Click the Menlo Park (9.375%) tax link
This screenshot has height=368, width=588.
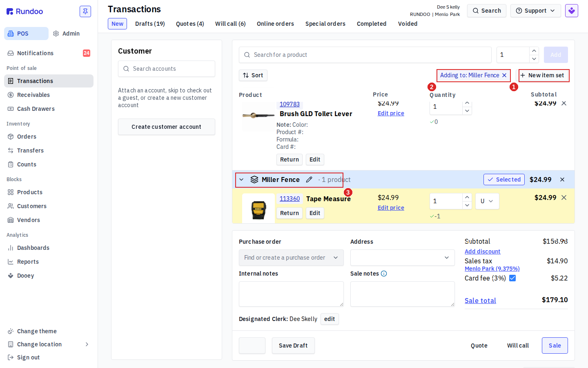click(x=492, y=269)
